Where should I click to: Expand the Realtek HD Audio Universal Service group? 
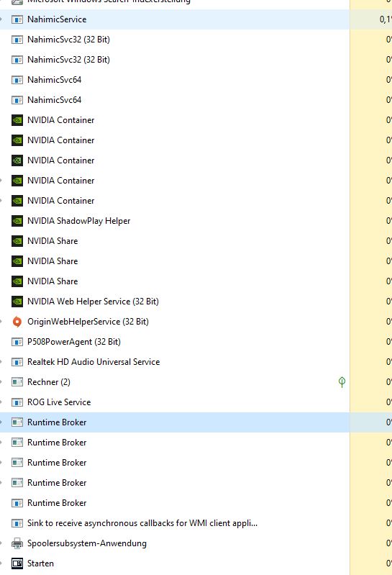point(1,362)
